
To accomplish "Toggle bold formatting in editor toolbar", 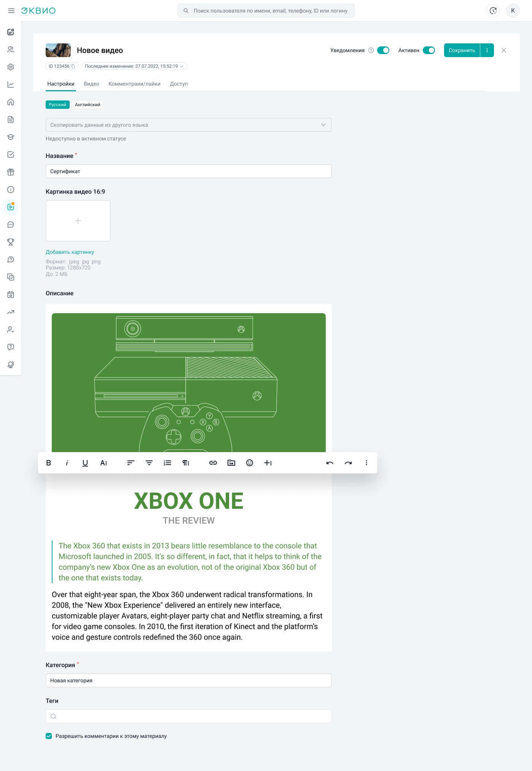I will (x=49, y=463).
